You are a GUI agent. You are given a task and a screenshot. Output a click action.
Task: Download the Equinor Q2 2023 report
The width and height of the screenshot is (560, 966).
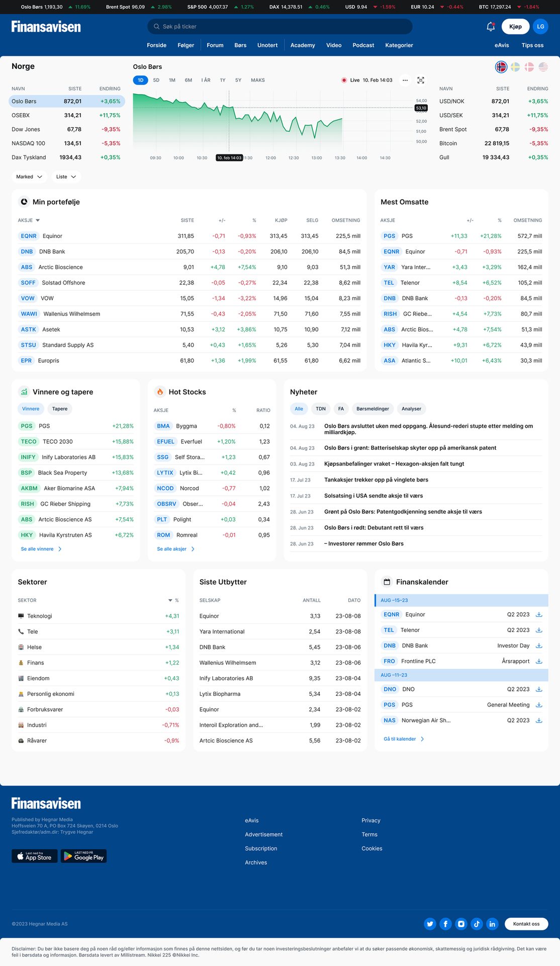539,614
